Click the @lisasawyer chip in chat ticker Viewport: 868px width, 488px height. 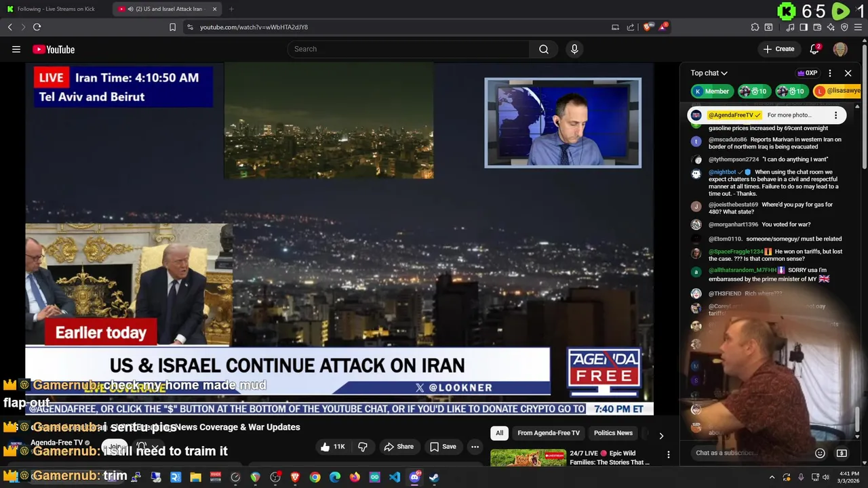click(838, 91)
